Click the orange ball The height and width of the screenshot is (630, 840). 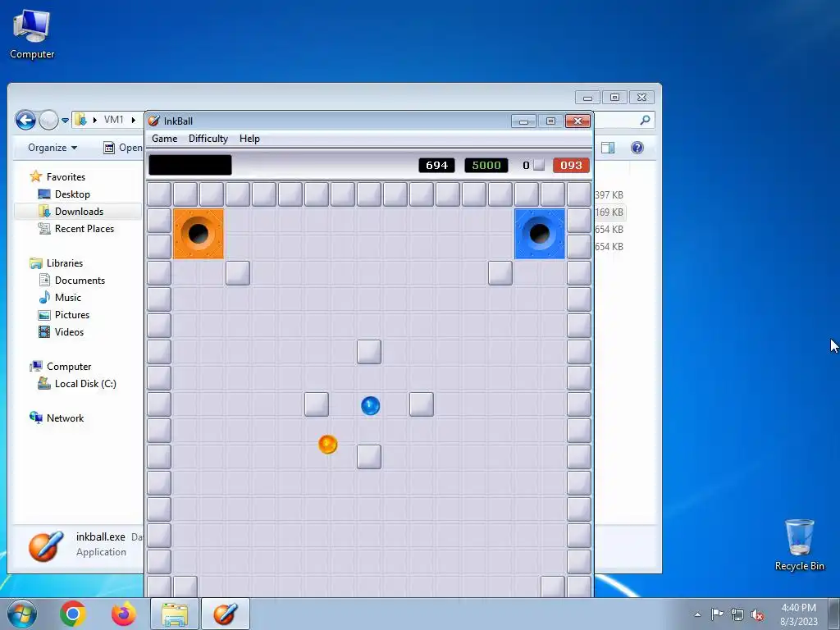tap(327, 444)
